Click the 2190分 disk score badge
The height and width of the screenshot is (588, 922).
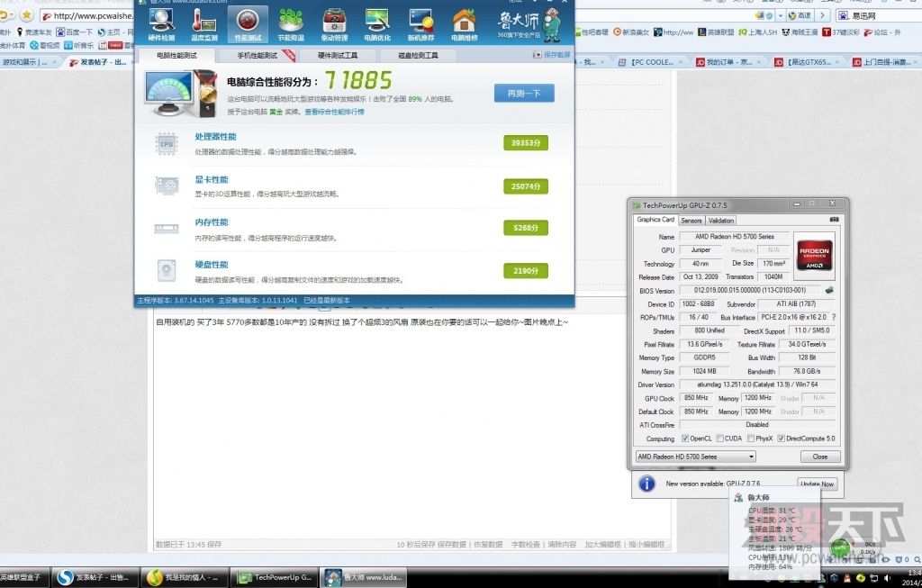click(x=526, y=270)
